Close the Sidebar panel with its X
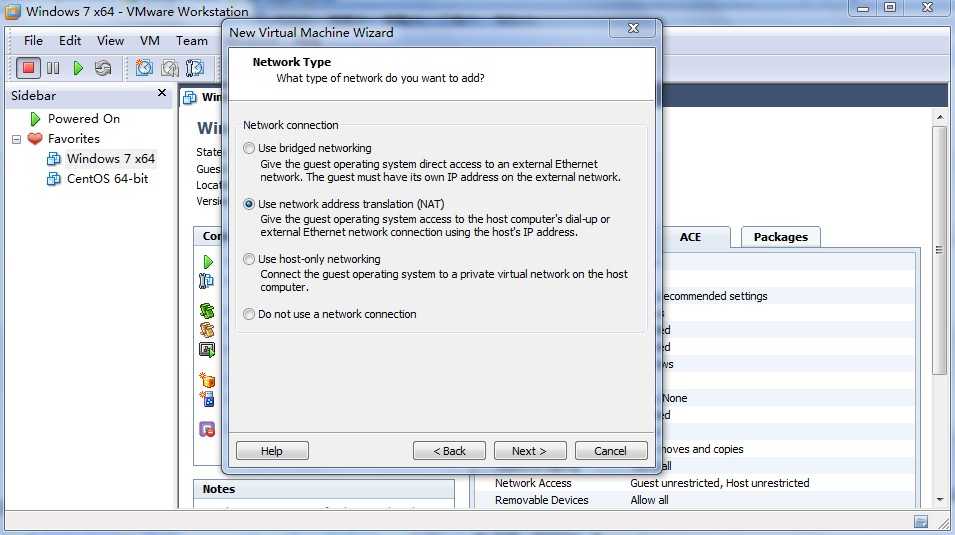 [x=161, y=93]
